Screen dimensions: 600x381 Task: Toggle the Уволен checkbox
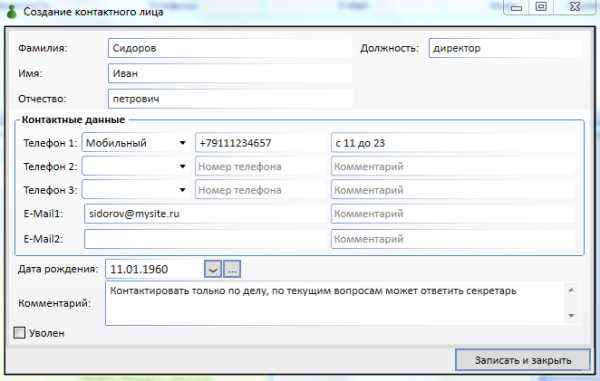coord(19,333)
